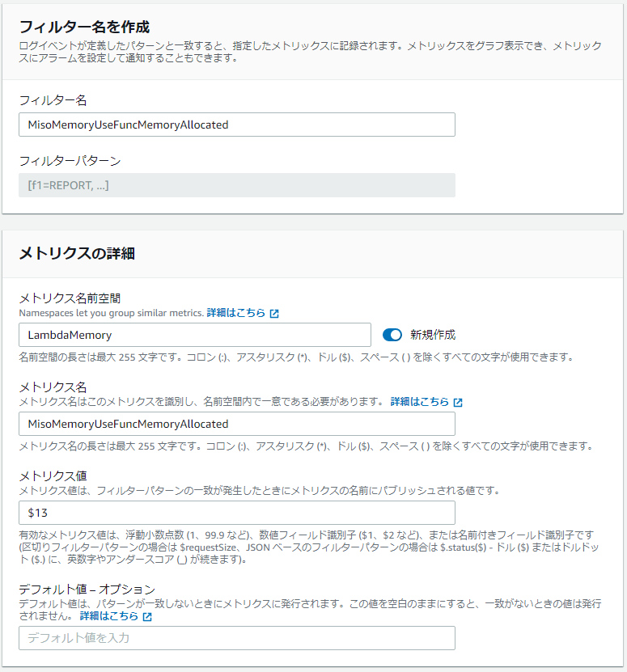Select the メトリクス値 field containing $13
Image resolution: width=627 pixels, height=672 pixels.
pos(236,513)
